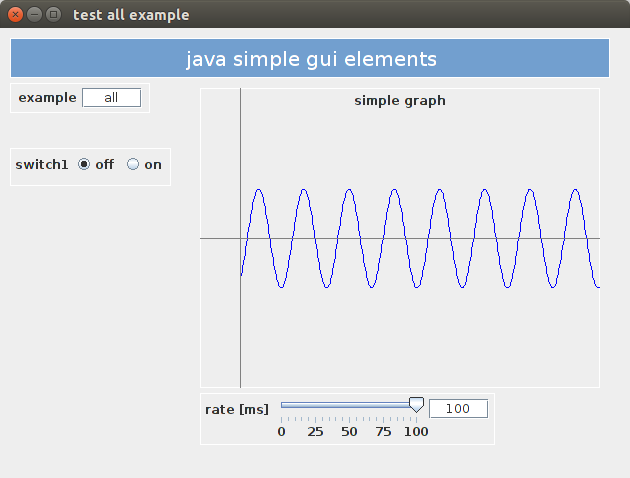Click the 'example' label

tap(47, 98)
